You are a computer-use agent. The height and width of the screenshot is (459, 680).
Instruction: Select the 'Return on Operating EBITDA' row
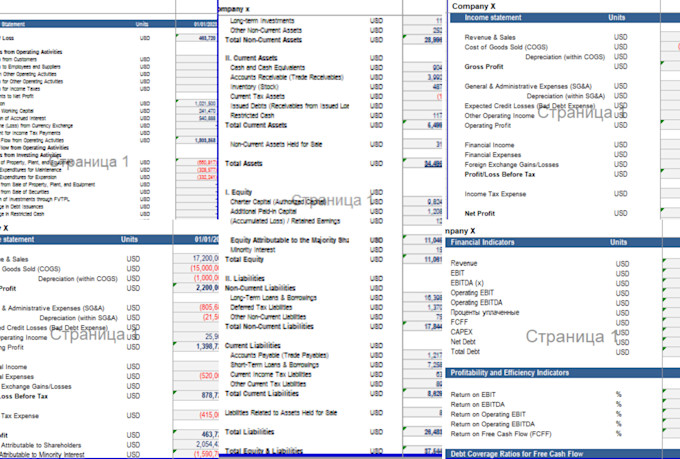click(492, 424)
